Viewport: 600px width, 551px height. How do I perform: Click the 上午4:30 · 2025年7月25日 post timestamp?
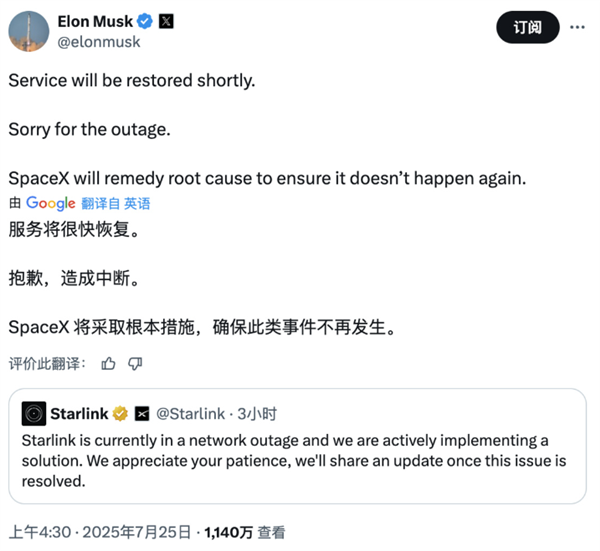point(99,532)
